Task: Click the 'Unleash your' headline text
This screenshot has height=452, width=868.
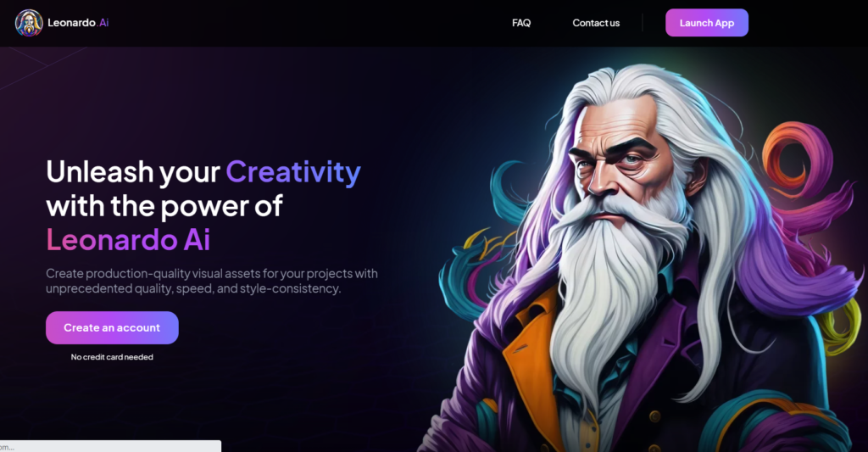Action: pyautogui.click(x=133, y=171)
